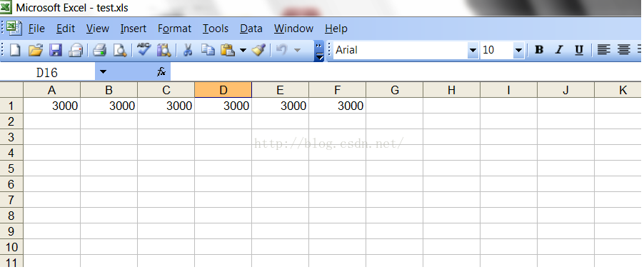644x272 pixels.
Task: Click the Excel workbook icon beside File menu
Action: coord(14,28)
